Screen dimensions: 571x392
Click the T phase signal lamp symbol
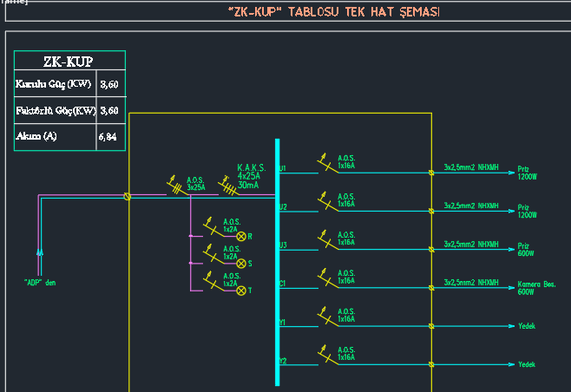tap(241, 291)
